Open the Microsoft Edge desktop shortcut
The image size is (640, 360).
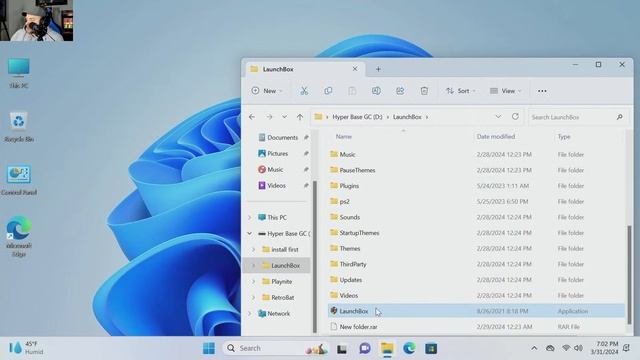coord(19,236)
